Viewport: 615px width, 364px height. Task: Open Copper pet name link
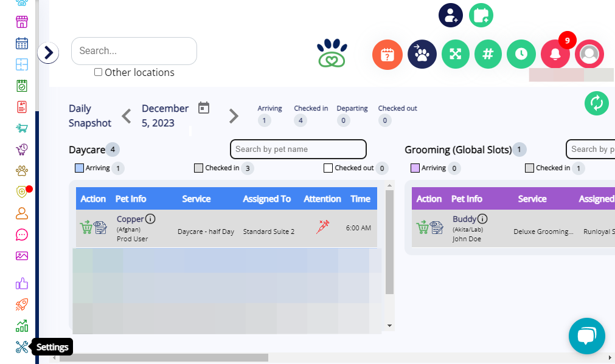point(130,219)
